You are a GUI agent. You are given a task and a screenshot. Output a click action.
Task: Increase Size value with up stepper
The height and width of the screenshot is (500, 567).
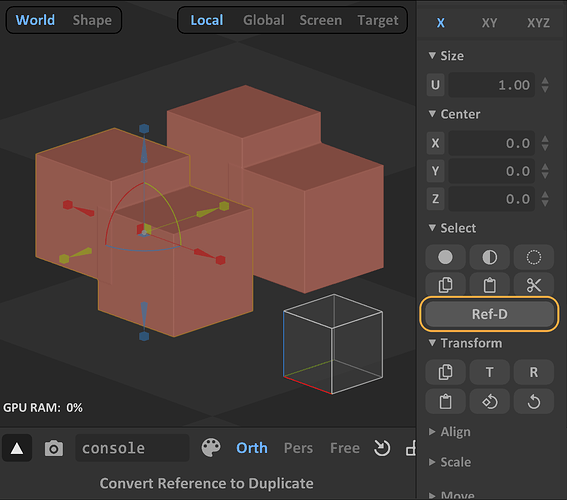[545, 81]
